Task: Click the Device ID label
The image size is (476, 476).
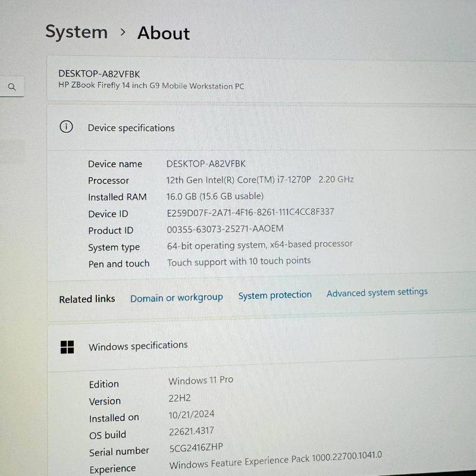Action: (x=108, y=214)
